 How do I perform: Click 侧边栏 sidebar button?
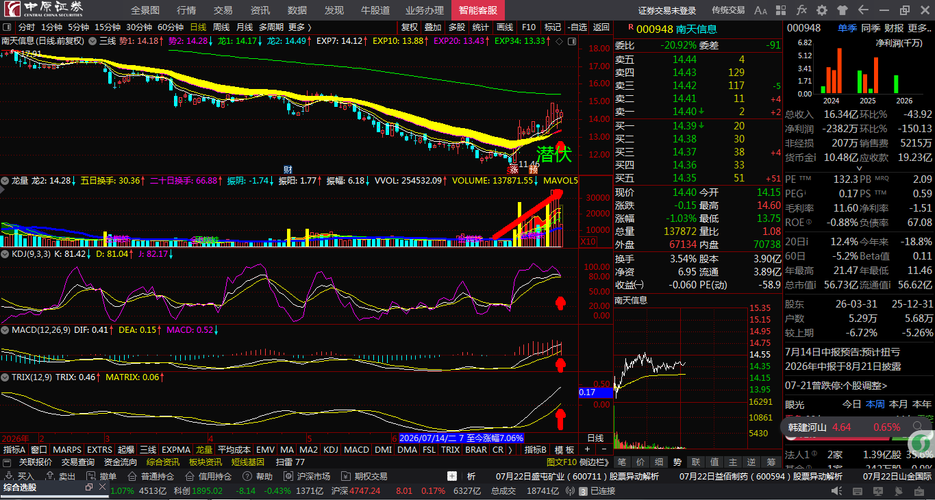click(x=593, y=462)
